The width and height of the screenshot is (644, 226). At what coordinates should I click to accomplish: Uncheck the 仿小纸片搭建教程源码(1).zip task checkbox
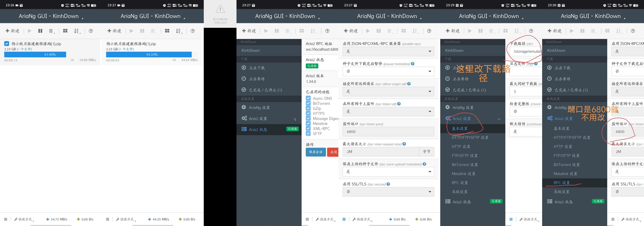coord(7,43)
